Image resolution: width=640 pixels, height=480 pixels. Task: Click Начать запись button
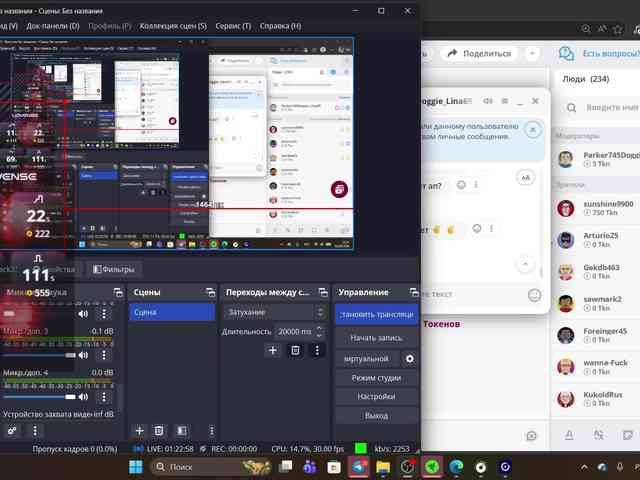pos(376,338)
